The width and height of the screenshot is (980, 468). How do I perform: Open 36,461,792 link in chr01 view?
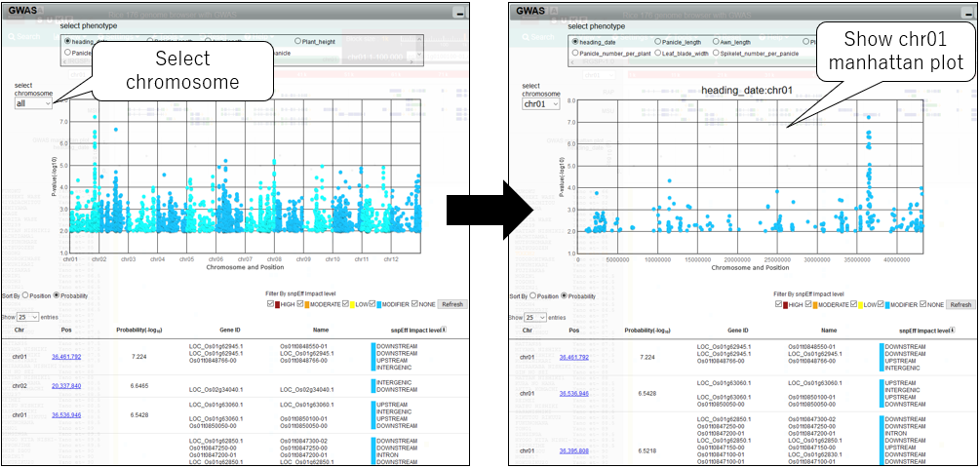tap(573, 357)
